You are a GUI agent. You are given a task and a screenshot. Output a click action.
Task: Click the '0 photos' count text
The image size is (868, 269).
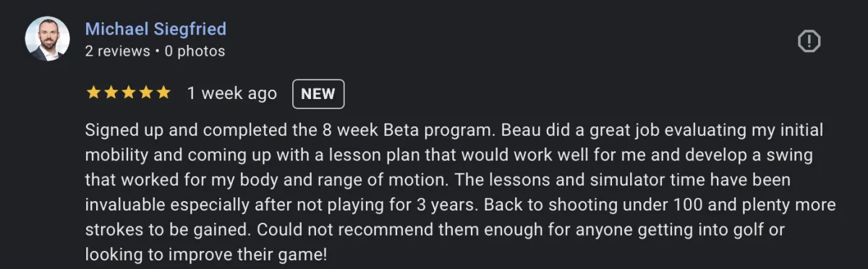[x=195, y=51]
